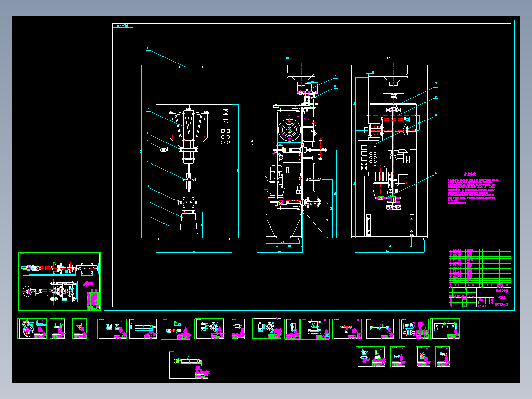Click the output collection bin in the front view
This screenshot has width=532, height=399.
coord(189,222)
